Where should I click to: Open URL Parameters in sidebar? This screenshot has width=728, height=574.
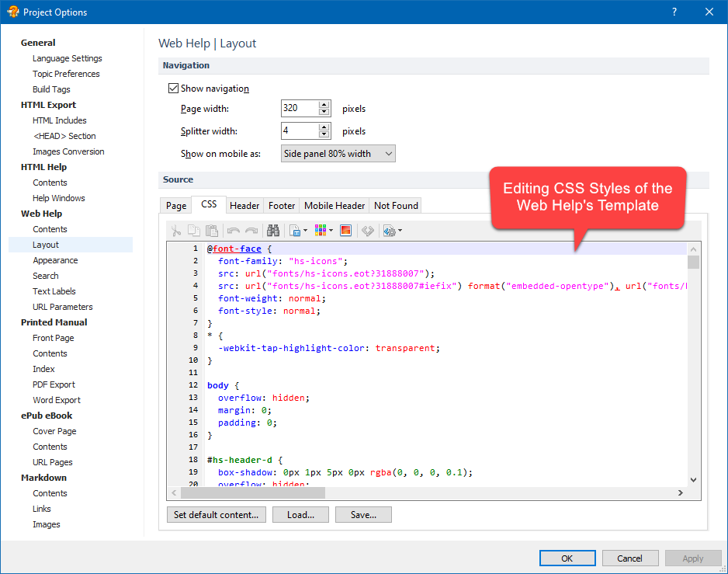pos(63,307)
